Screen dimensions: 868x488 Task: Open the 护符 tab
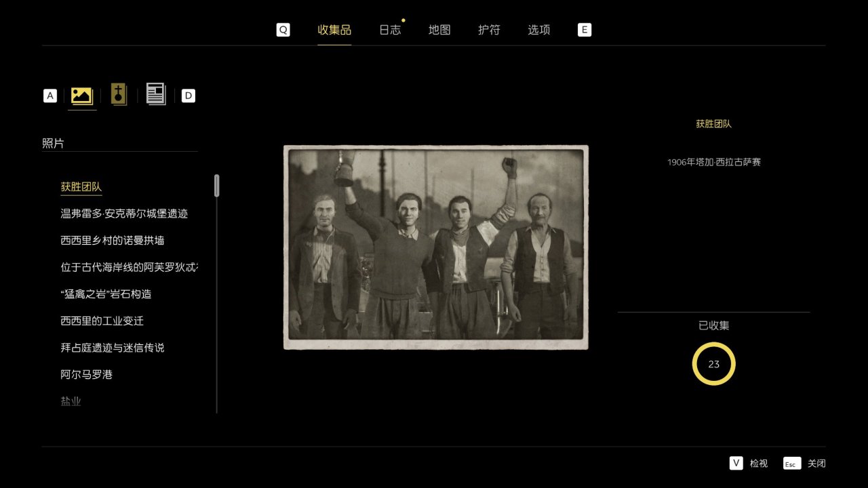[x=489, y=30]
